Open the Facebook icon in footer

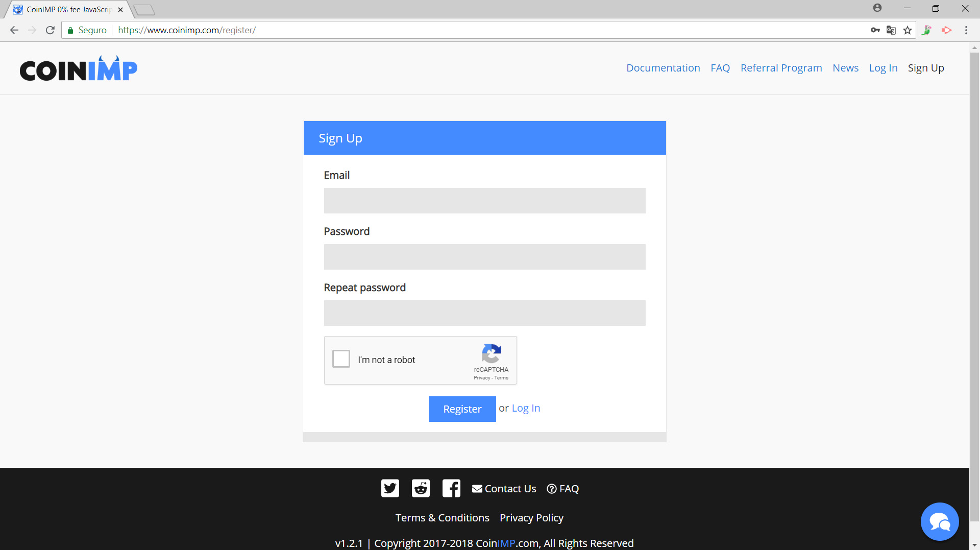pyautogui.click(x=451, y=488)
